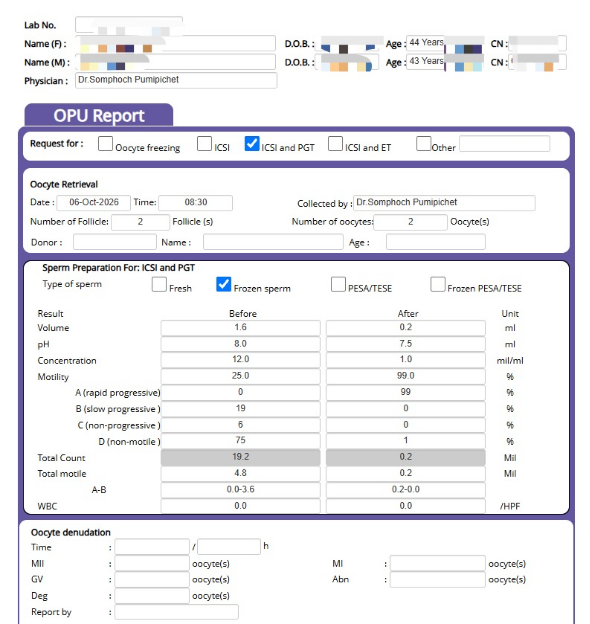
Task: Click the Other request text field
Action: (x=504, y=144)
